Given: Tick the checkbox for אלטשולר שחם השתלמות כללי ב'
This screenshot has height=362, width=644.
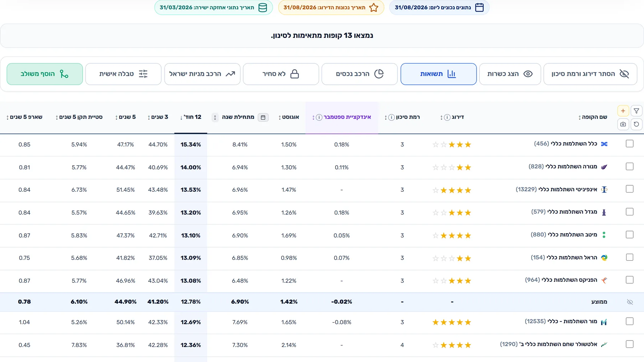Looking at the screenshot, I should point(630,344).
